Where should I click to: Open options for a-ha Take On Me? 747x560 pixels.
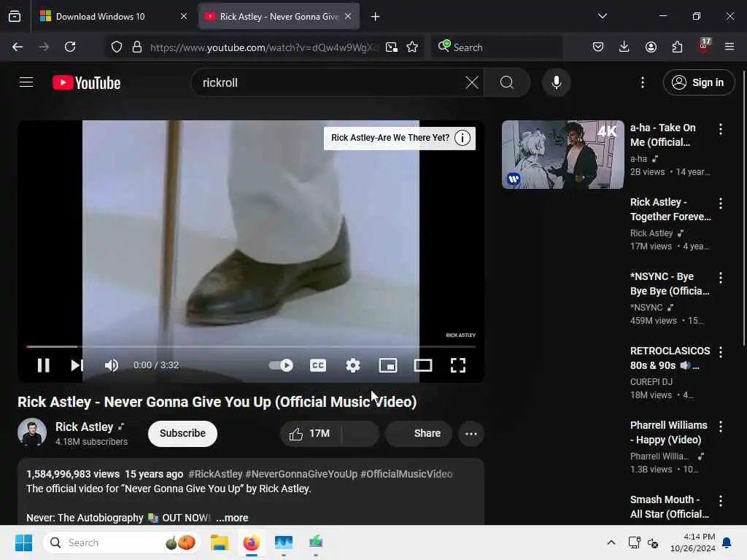pos(720,128)
